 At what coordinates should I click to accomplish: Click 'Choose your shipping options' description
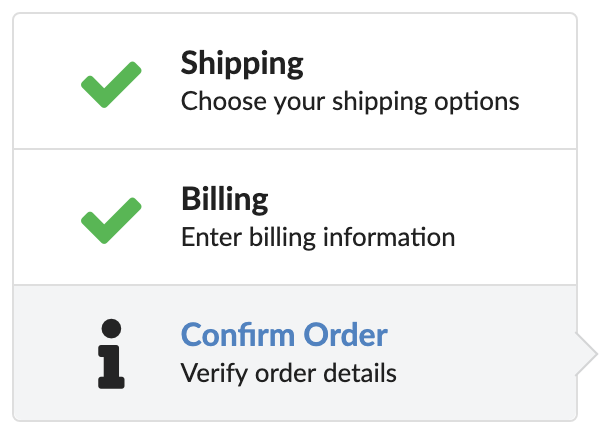350,102
